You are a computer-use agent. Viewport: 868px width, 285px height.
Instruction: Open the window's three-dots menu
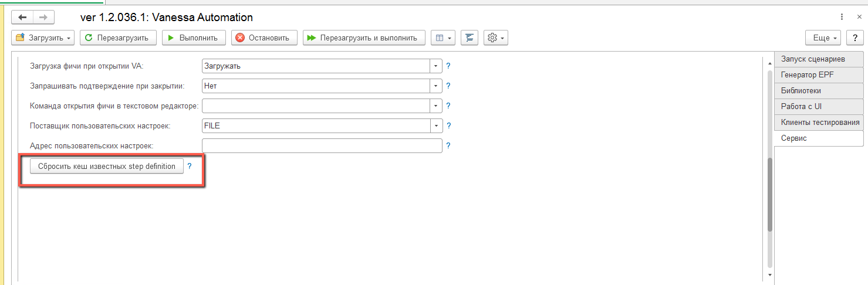tap(843, 17)
